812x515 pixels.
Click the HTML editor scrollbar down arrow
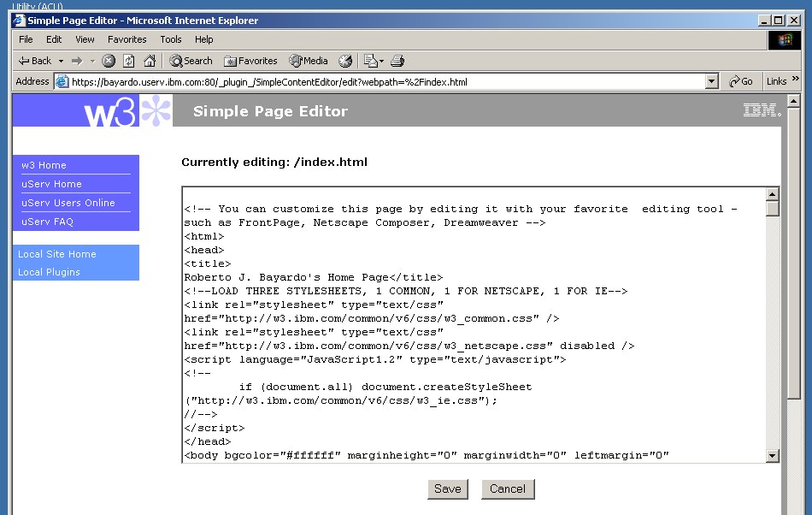click(x=773, y=456)
